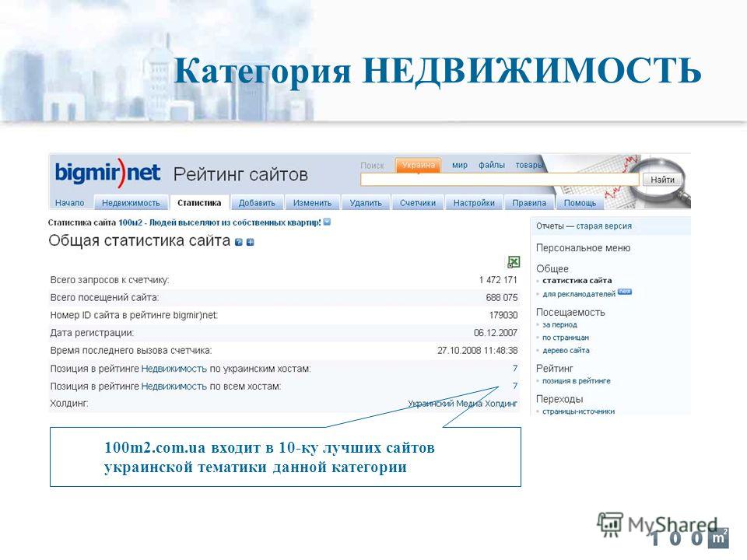The height and width of the screenshot is (560, 747).
Task: Open the Помощь tab
Action: 580,203
